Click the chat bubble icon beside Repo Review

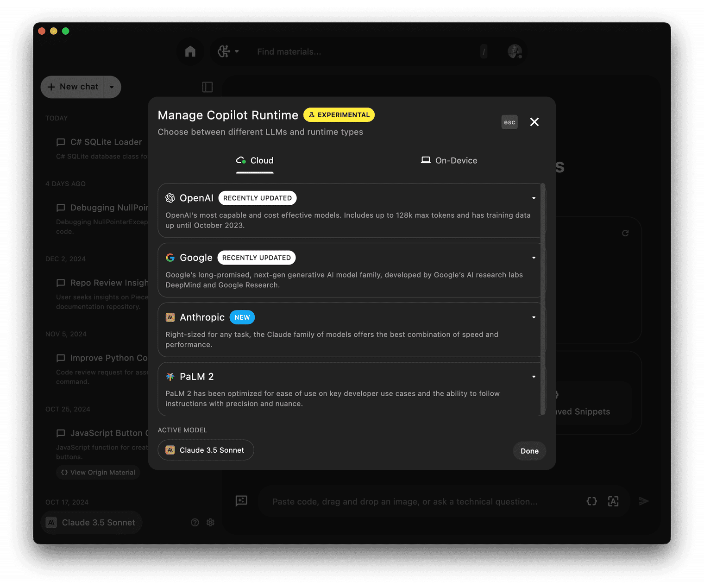[61, 283]
